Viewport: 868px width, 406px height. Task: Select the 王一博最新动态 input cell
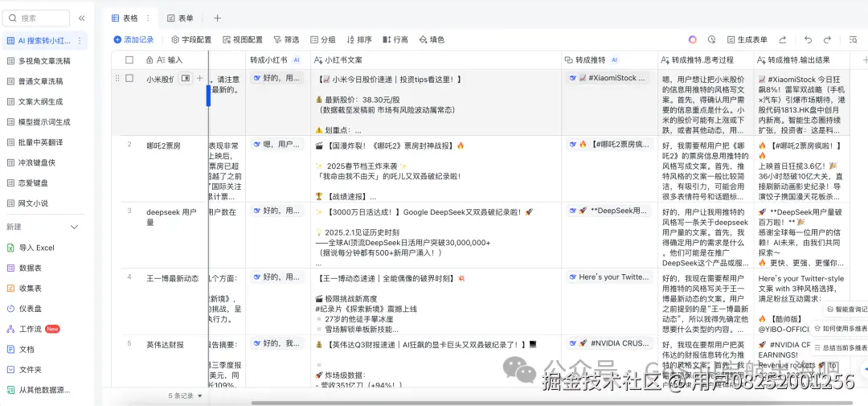click(174, 301)
